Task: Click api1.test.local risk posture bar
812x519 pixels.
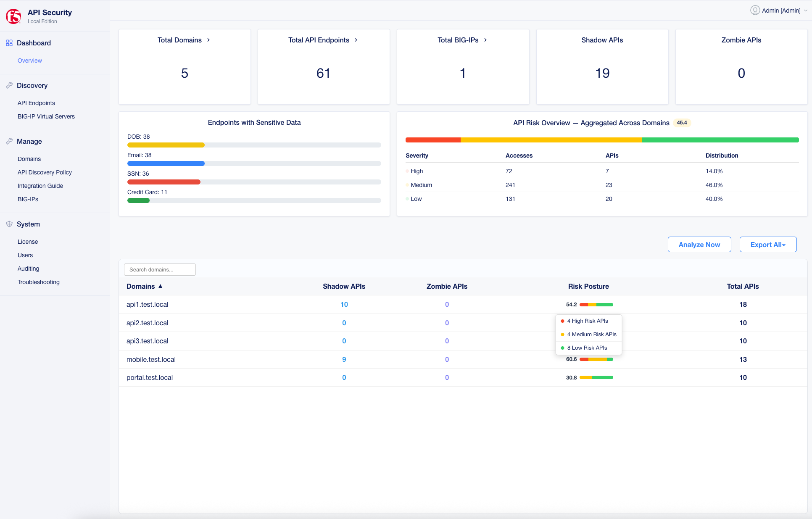Action: (596, 305)
